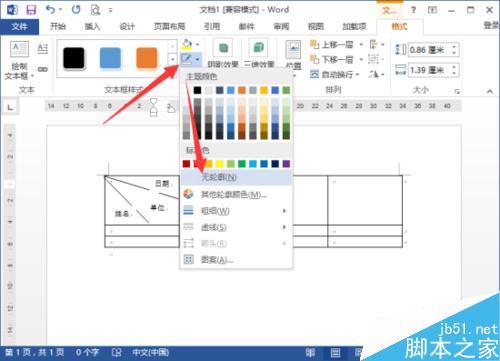
Task: Open ribbon display options icon
Action: 432,10
